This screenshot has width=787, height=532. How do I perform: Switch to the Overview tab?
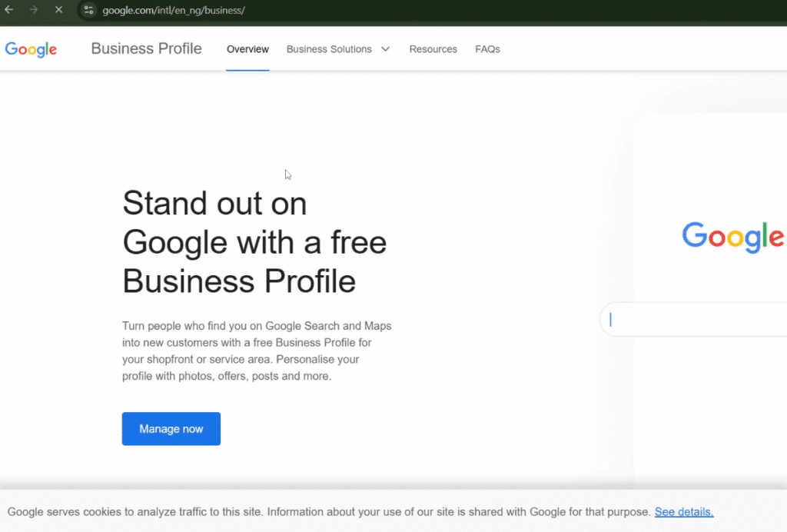(x=247, y=48)
